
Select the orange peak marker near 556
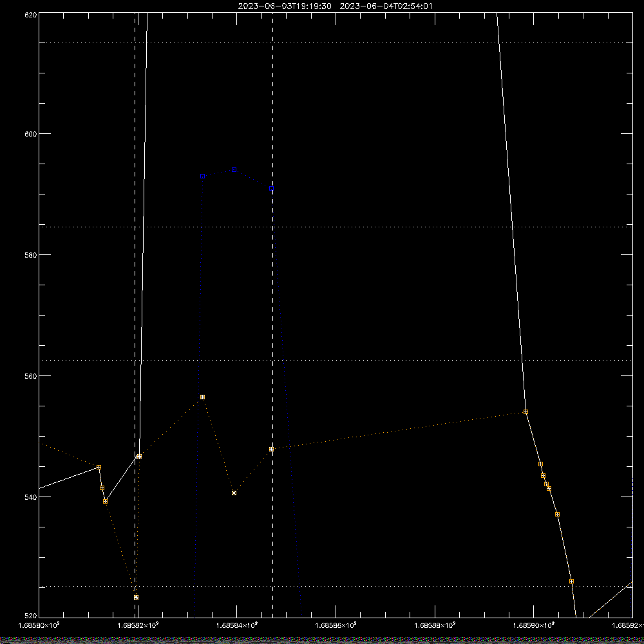coord(202,397)
